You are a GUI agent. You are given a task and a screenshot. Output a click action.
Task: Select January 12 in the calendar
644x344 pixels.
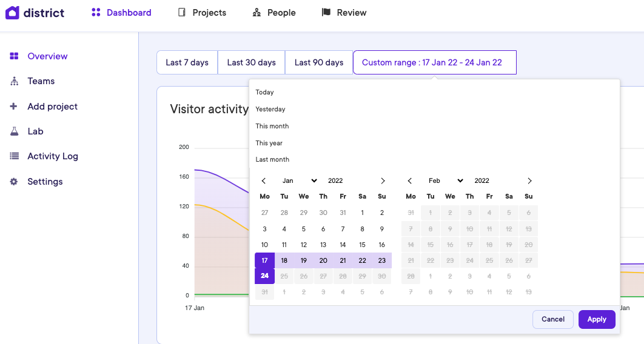tap(304, 245)
